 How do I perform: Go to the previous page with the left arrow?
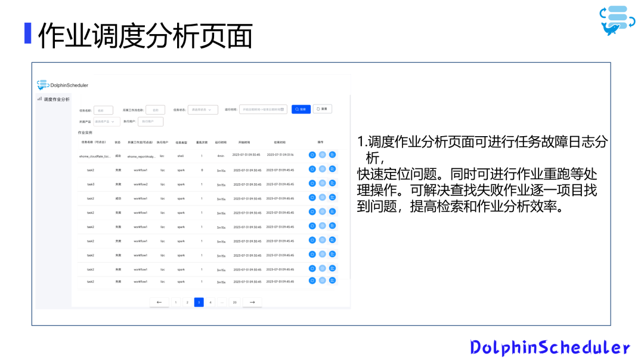(x=159, y=302)
